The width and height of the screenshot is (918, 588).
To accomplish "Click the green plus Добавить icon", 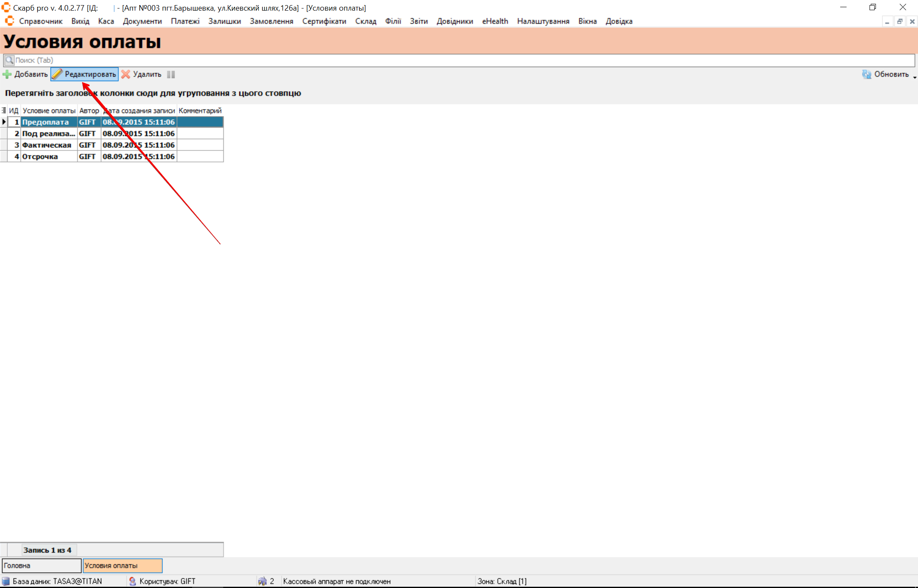I will [7, 74].
